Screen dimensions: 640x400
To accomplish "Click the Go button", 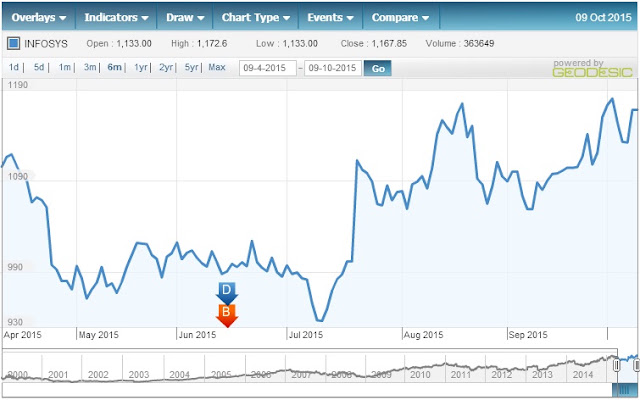I will pyautogui.click(x=378, y=68).
